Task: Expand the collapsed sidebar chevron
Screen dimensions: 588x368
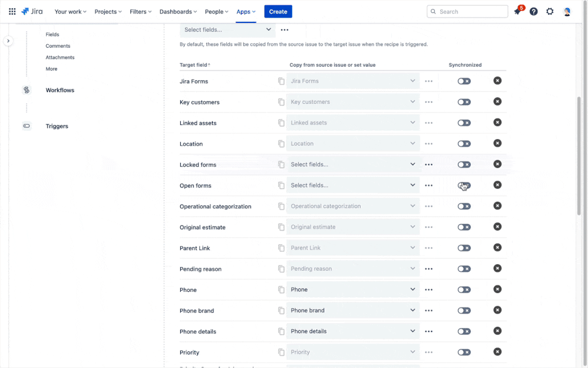Action: pos(8,40)
